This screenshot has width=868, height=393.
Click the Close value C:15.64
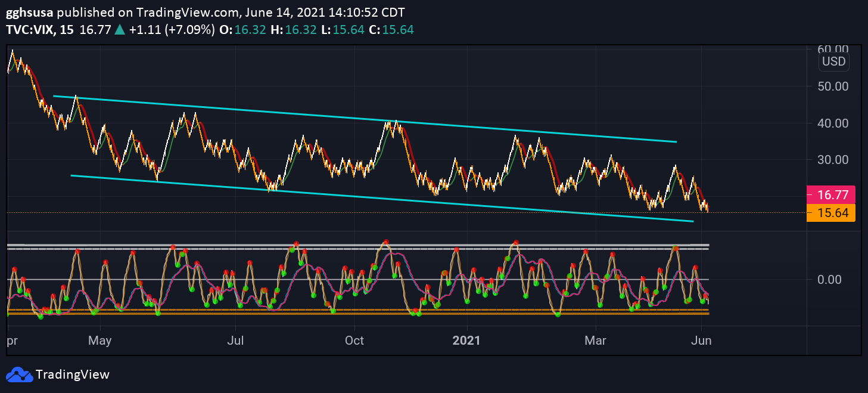[391, 30]
